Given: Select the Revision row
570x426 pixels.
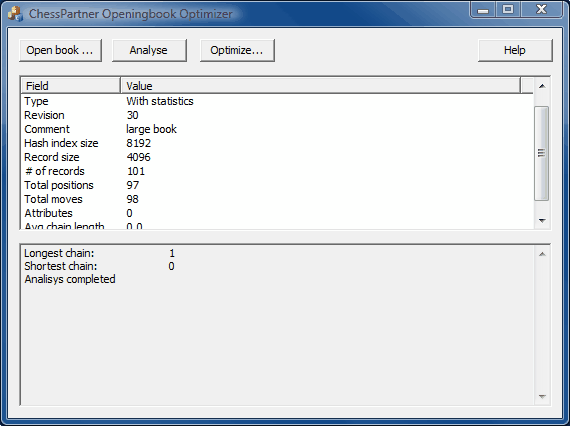Looking at the screenshot, I should pyautogui.click(x=277, y=115).
